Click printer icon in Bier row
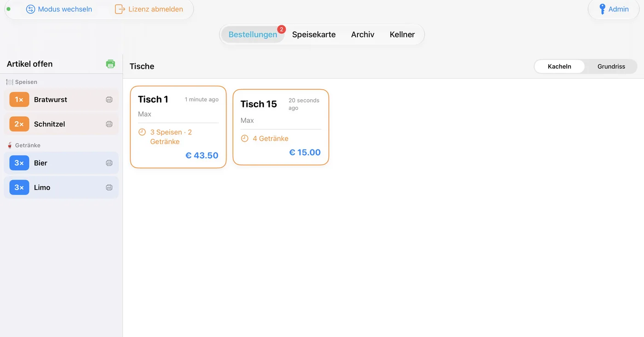This screenshot has width=644, height=337. pyautogui.click(x=109, y=163)
